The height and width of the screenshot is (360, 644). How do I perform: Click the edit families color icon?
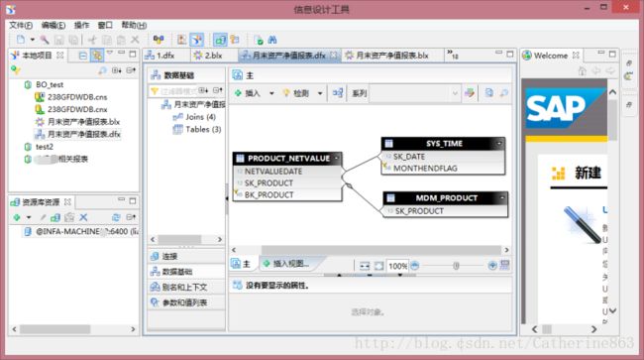pyautogui.click(x=470, y=93)
